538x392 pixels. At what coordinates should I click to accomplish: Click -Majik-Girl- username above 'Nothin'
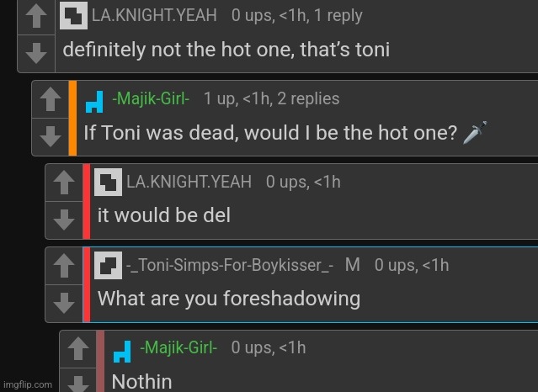tap(178, 347)
